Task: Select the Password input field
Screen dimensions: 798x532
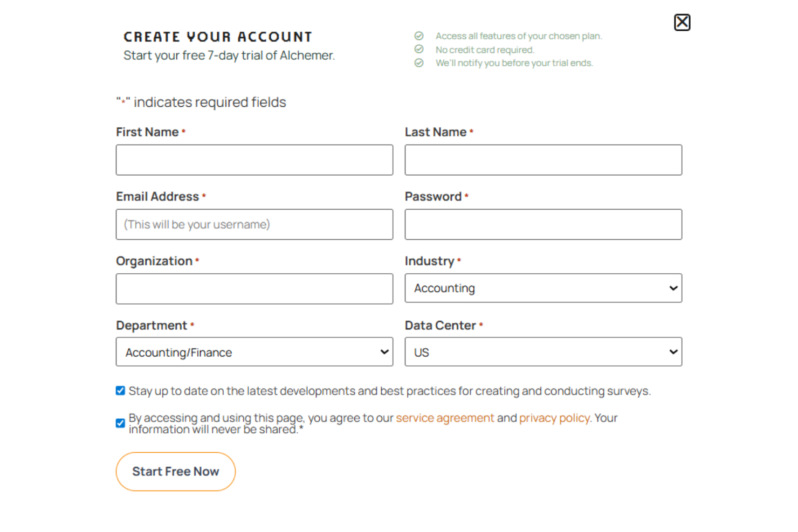Action: point(544,224)
